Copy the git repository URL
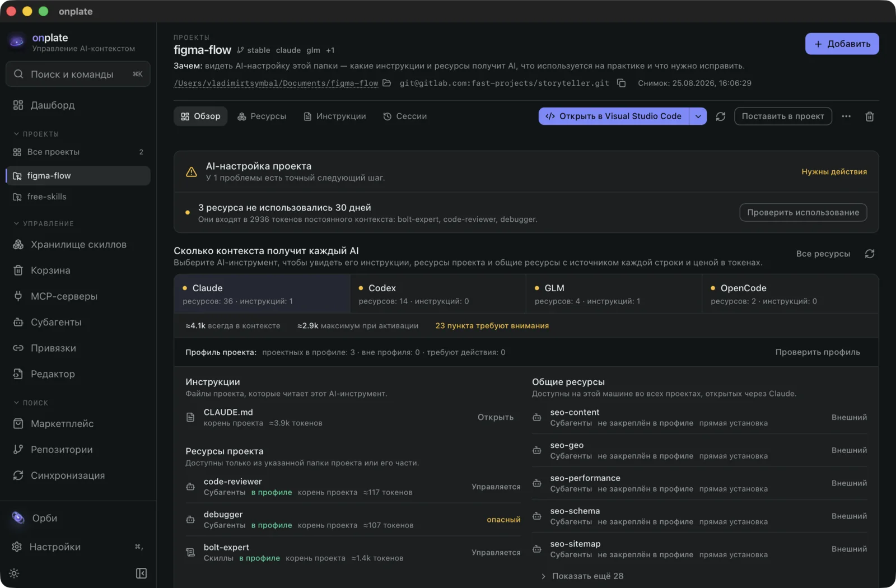The width and height of the screenshot is (896, 588). click(x=621, y=83)
